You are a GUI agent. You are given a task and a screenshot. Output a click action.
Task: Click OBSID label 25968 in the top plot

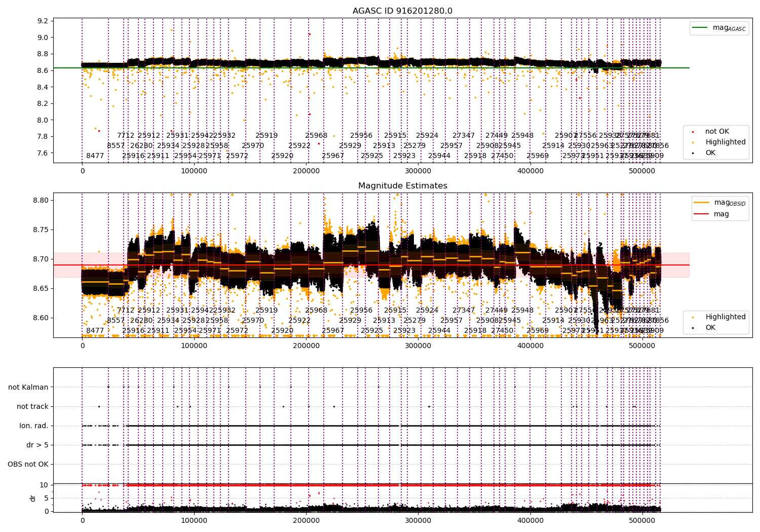(x=316, y=136)
